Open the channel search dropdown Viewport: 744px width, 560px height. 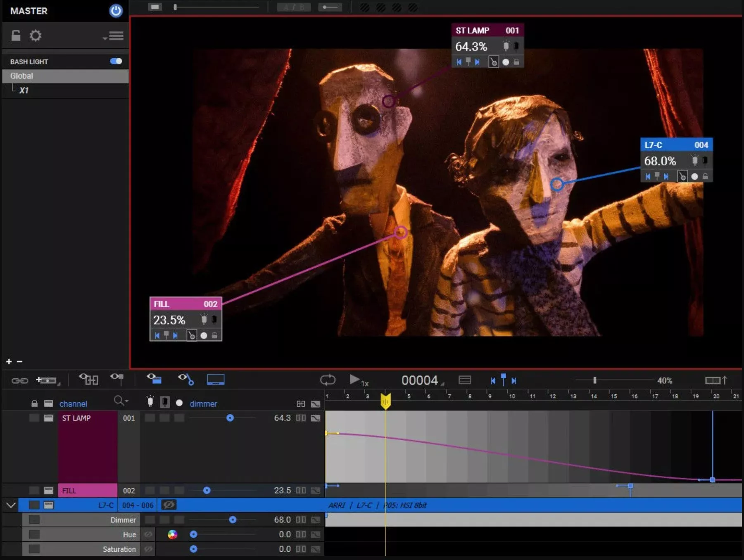point(121,401)
